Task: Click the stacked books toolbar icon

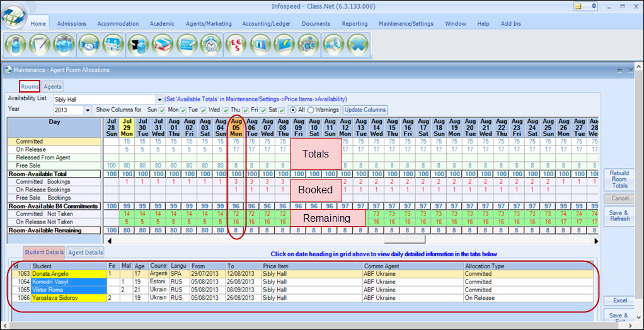Action: [x=163, y=46]
